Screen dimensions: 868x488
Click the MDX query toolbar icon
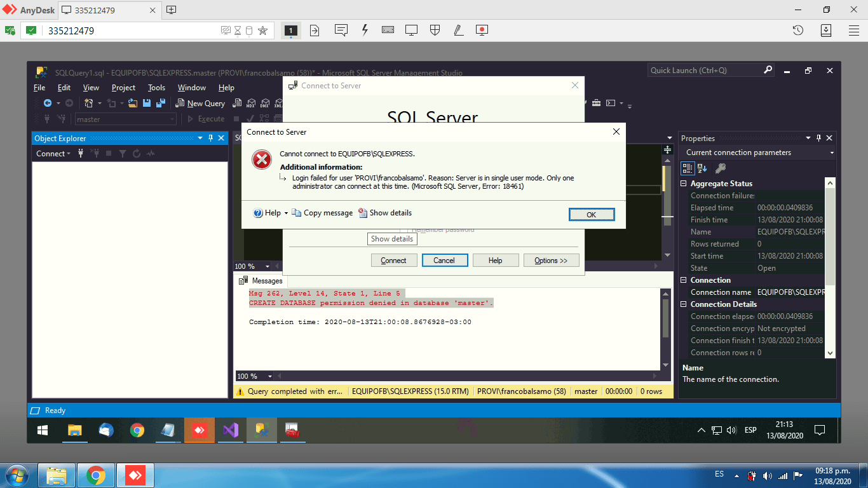click(x=251, y=103)
